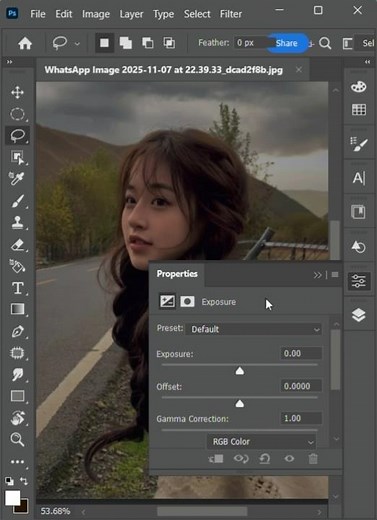Image resolution: width=377 pixels, height=520 pixels.
Task: Click the Exposure slider handle
Action: [x=240, y=371]
